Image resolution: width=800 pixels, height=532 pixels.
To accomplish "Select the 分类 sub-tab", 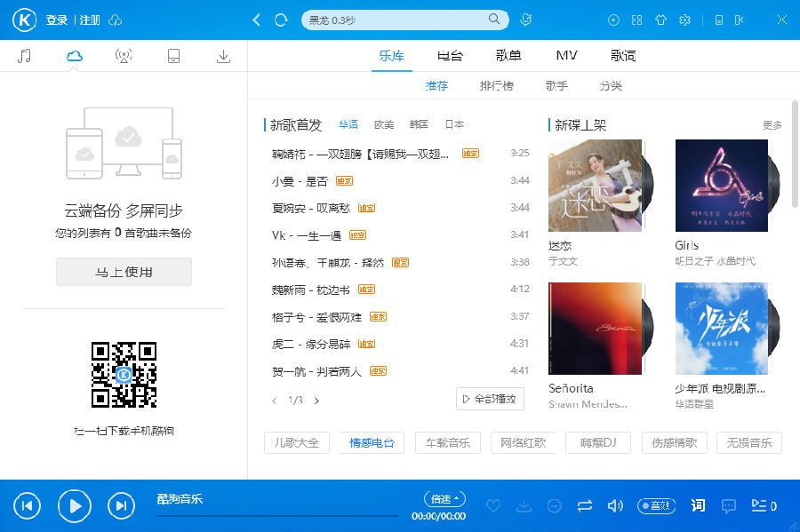I will click(x=611, y=85).
